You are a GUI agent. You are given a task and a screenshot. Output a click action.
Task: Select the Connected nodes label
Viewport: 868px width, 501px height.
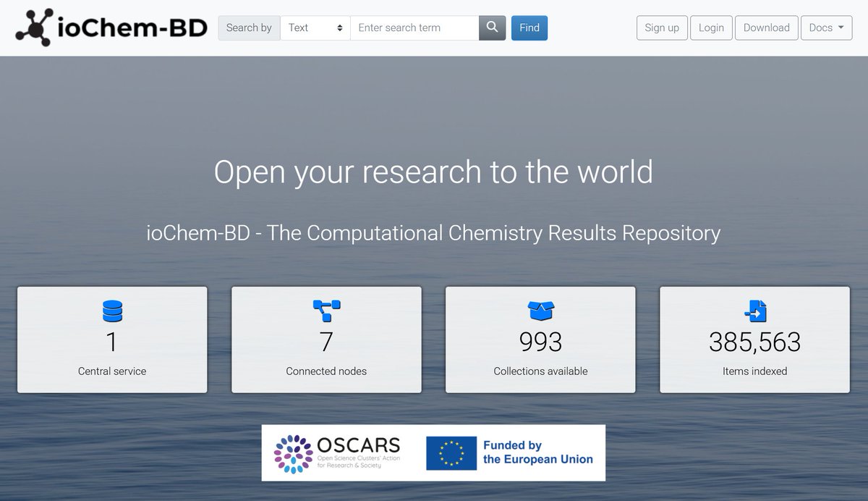tap(326, 371)
